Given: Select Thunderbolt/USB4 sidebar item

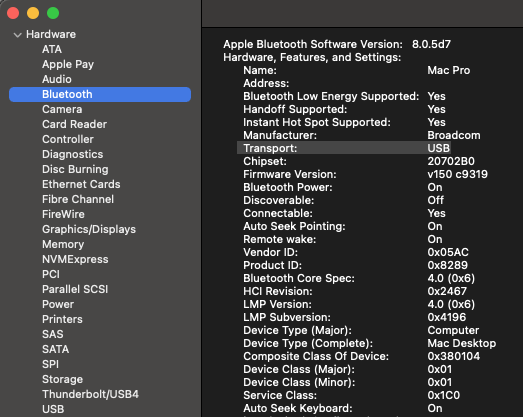Looking at the screenshot, I should (90, 395).
